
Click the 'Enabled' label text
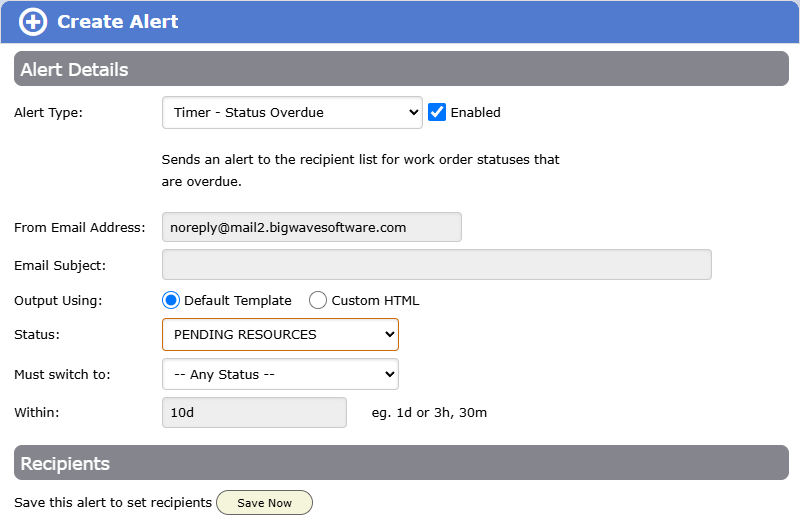[x=476, y=112]
